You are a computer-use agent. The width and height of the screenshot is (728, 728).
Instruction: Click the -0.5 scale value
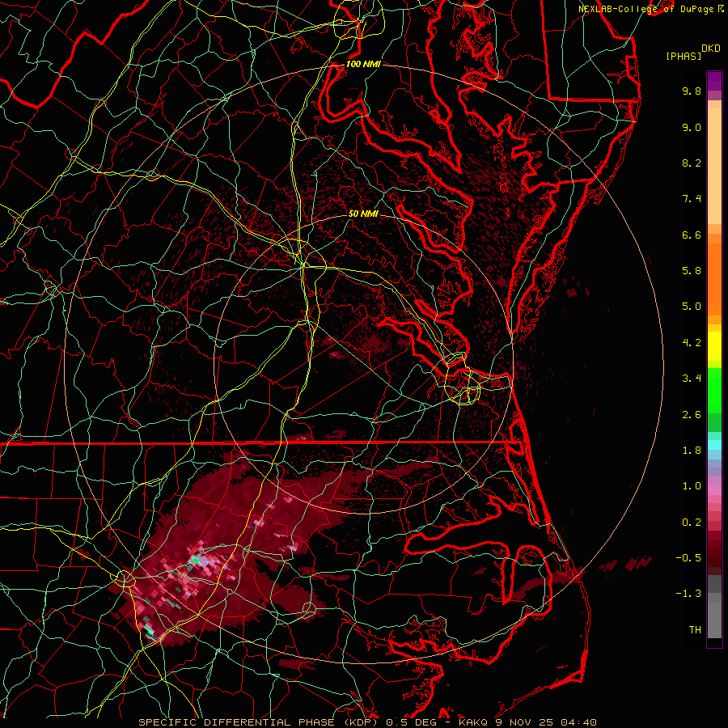point(688,558)
